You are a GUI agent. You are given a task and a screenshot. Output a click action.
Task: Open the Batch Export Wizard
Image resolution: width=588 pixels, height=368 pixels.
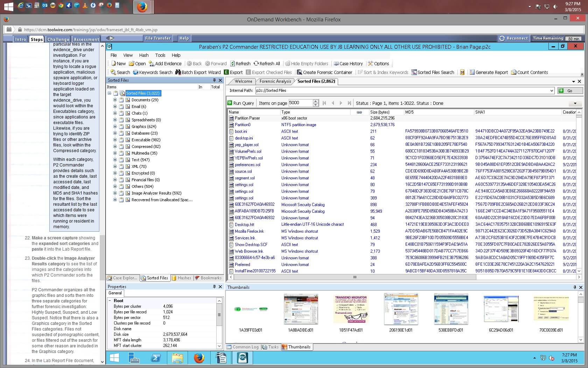[198, 72]
